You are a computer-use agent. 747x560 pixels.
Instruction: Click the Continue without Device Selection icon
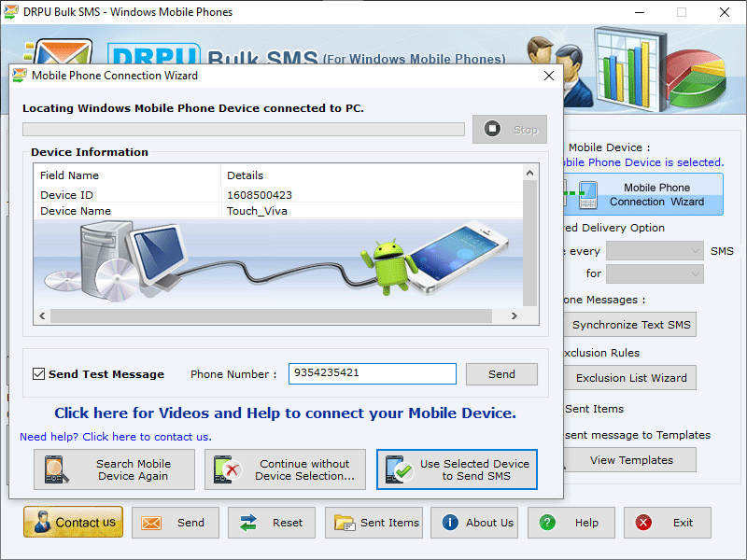pos(224,469)
